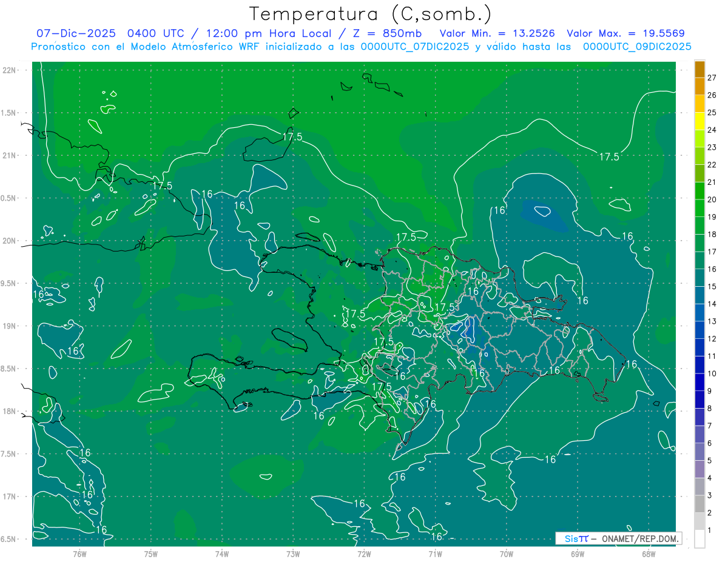Click the color bar label 20

pyautogui.click(x=712, y=199)
